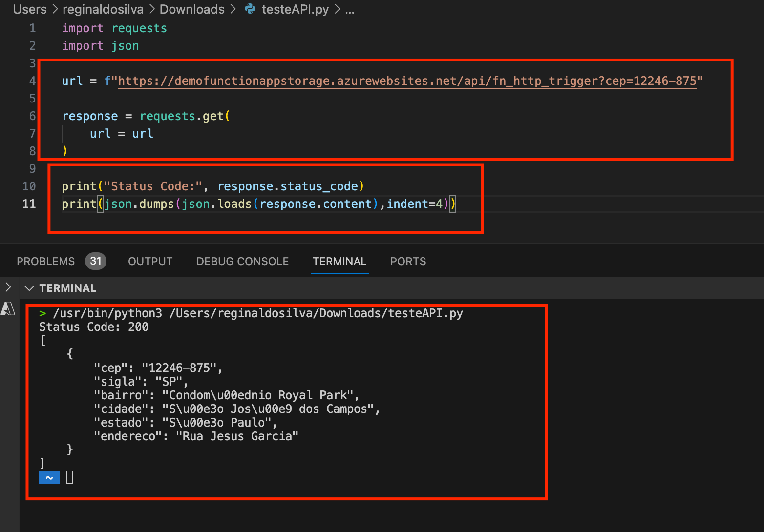764x532 pixels.
Task: Open the Downloads breadcrumb segment
Action: tap(192, 9)
